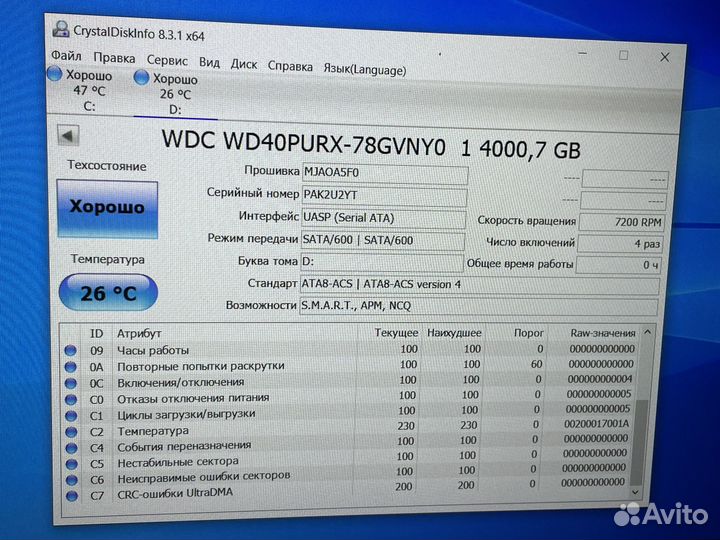Click the status dot of row C6
This screenshot has height=540, width=720.
tap(72, 480)
